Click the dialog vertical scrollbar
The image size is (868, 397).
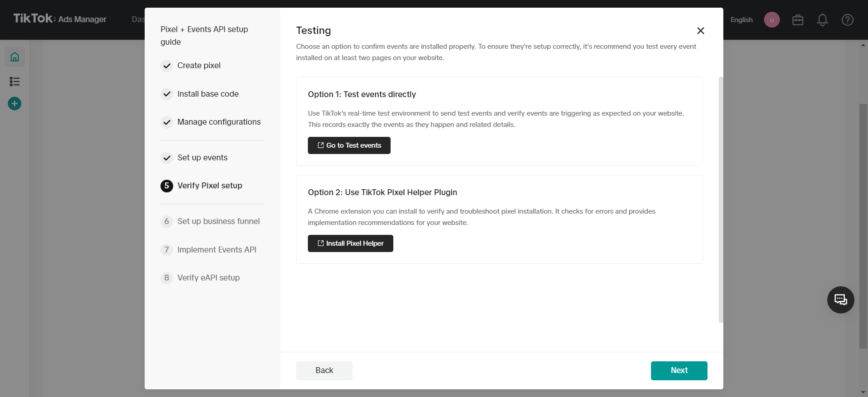(x=721, y=199)
